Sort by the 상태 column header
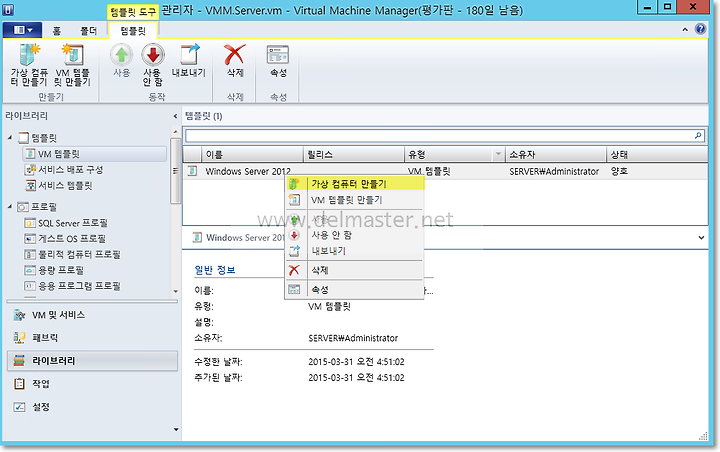Image resolution: width=720 pixels, height=452 pixels. pyautogui.click(x=657, y=154)
